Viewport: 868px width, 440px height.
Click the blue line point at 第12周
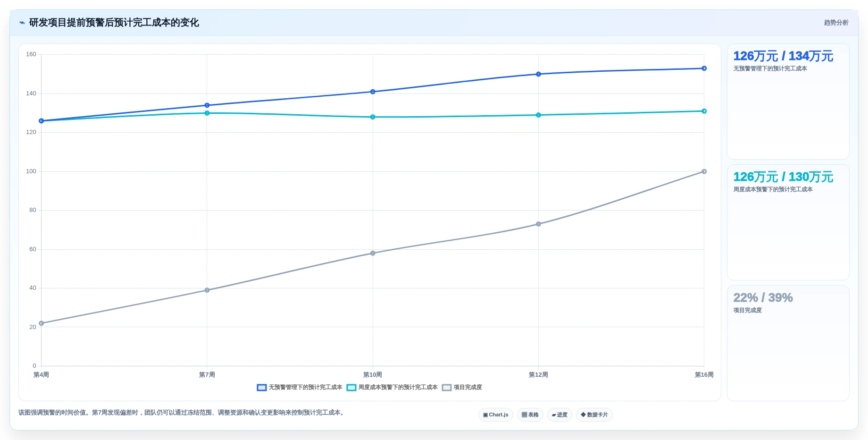[x=538, y=74]
